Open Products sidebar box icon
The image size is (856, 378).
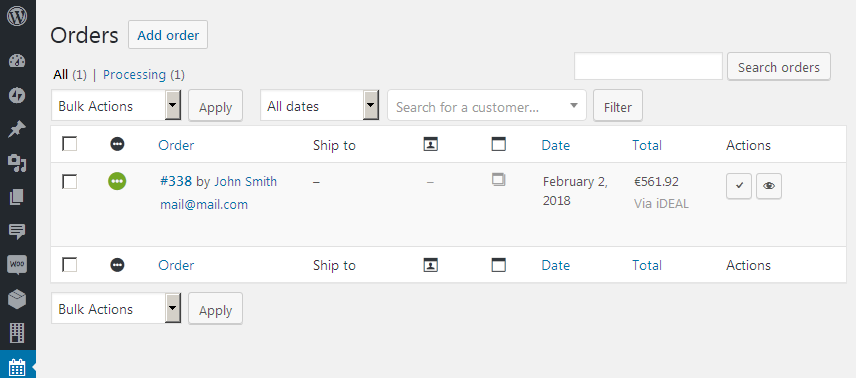coord(17,299)
